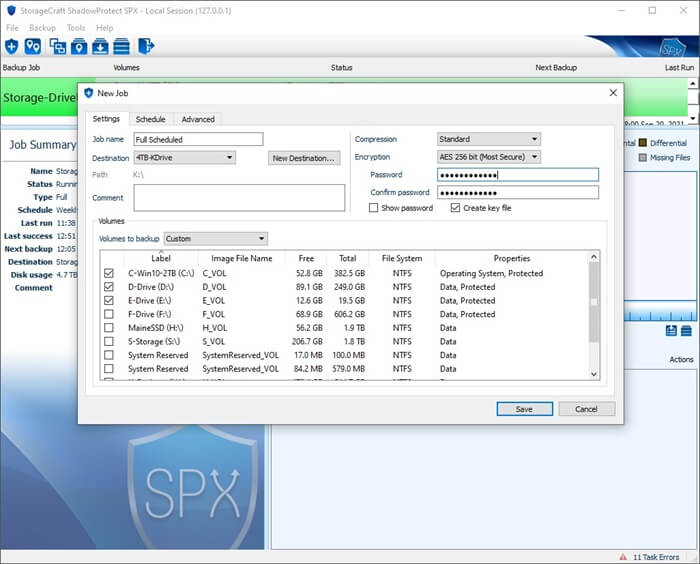This screenshot has height=564, width=700.
Task: Click the new backup job shield-plus icon
Action: (12, 46)
